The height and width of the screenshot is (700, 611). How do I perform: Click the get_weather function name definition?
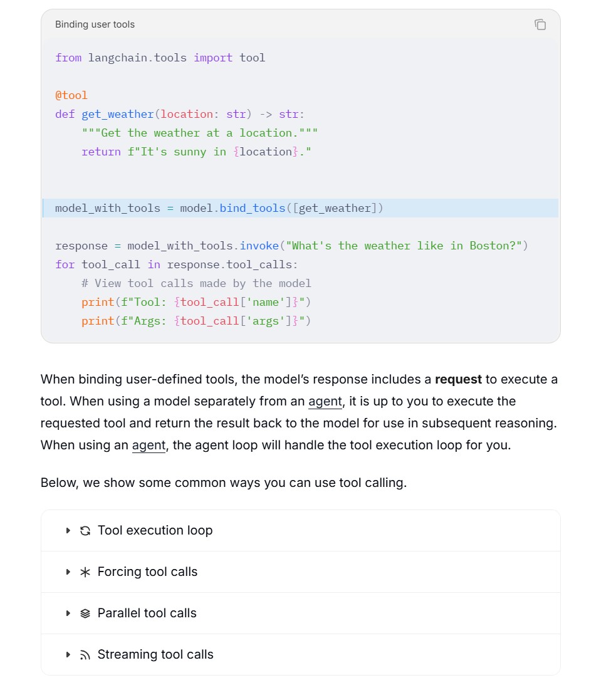[x=118, y=114]
